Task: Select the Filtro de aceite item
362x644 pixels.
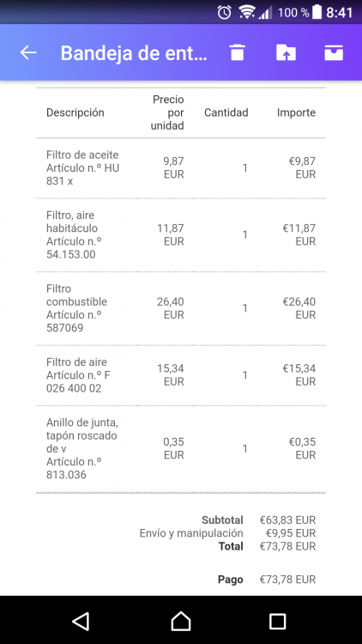Action: [x=82, y=167]
